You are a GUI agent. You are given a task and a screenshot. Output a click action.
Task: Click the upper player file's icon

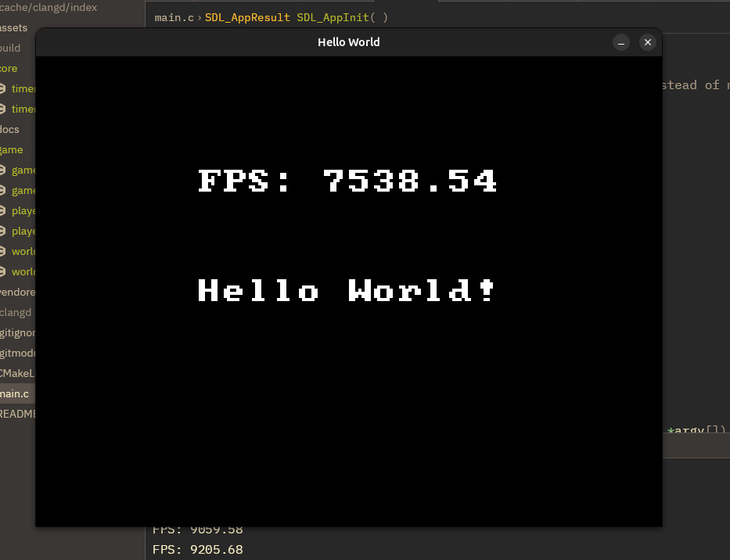[x=3, y=210]
